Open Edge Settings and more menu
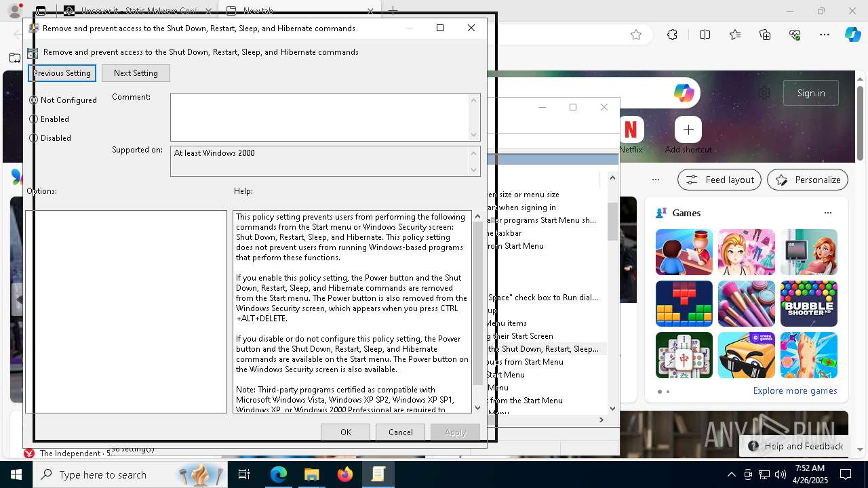The width and height of the screenshot is (868, 488). (x=825, y=35)
